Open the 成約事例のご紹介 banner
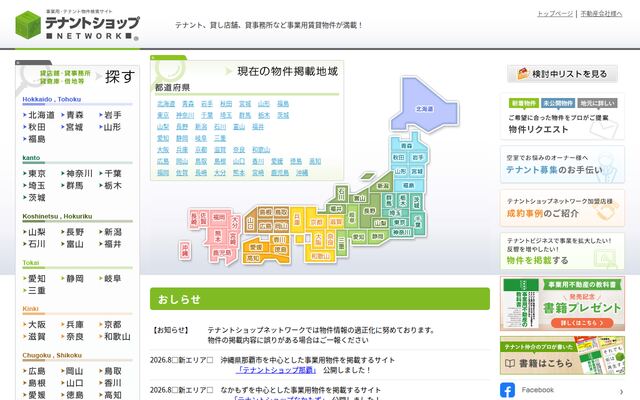640x400 pixels. (x=562, y=208)
